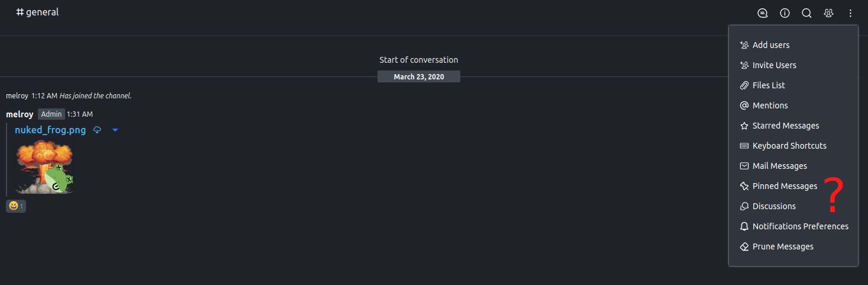Show the members list icon

pos(828,13)
